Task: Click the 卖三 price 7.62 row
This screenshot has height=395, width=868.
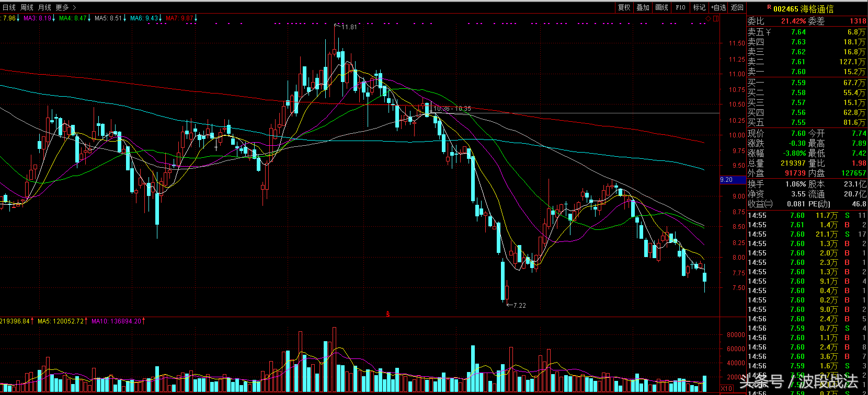Action: [x=807, y=52]
